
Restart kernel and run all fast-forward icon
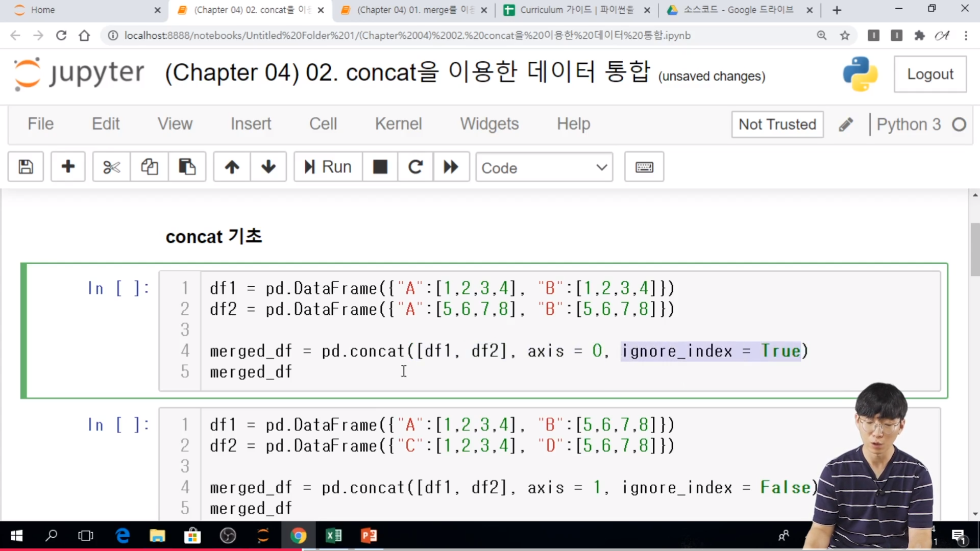pos(451,167)
